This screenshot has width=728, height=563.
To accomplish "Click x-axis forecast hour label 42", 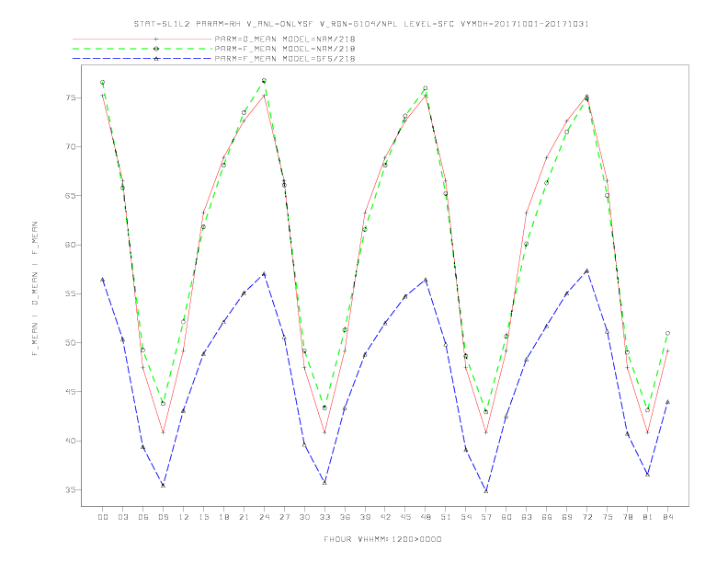I will 385,517.
